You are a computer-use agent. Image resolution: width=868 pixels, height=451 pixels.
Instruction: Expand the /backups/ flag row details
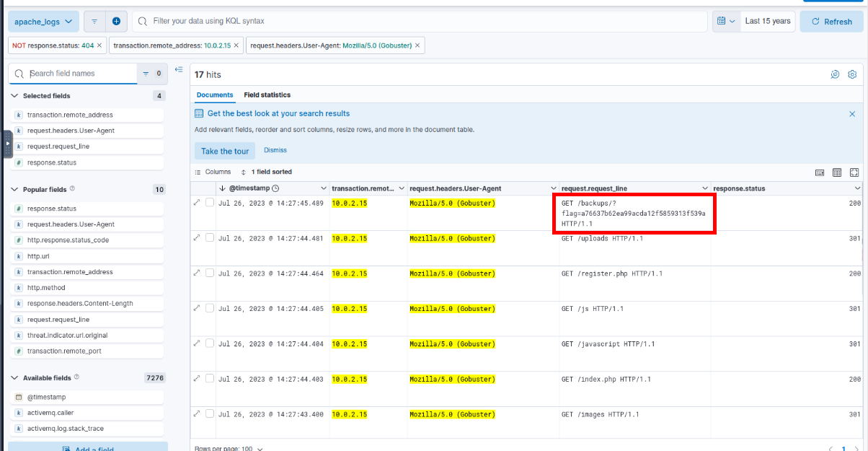(x=197, y=203)
